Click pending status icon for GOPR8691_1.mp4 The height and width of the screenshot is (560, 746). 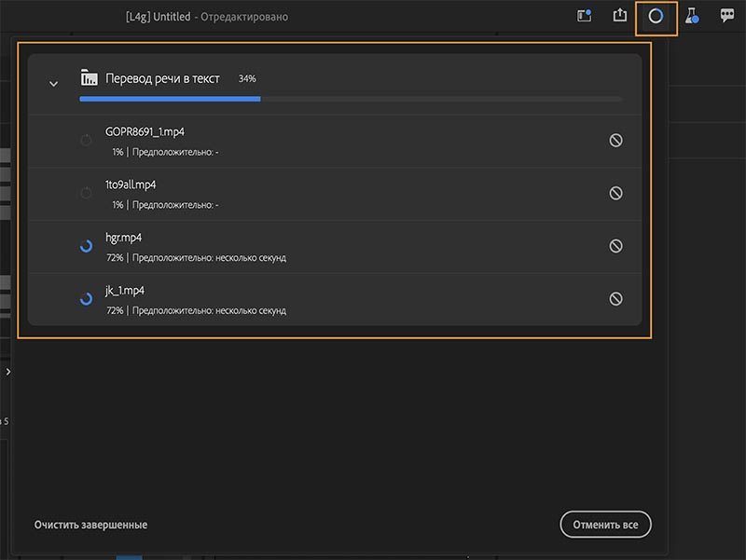[x=86, y=141]
